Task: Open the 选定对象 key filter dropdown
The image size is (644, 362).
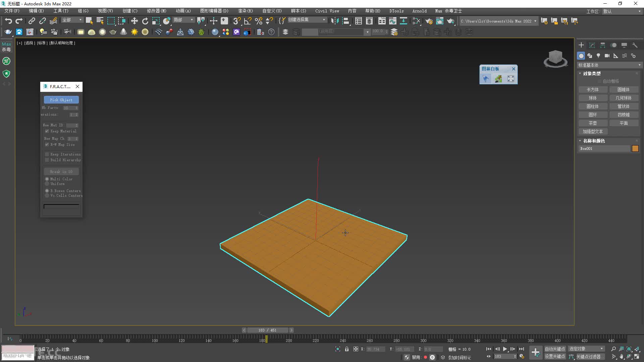Action: (x=586, y=349)
